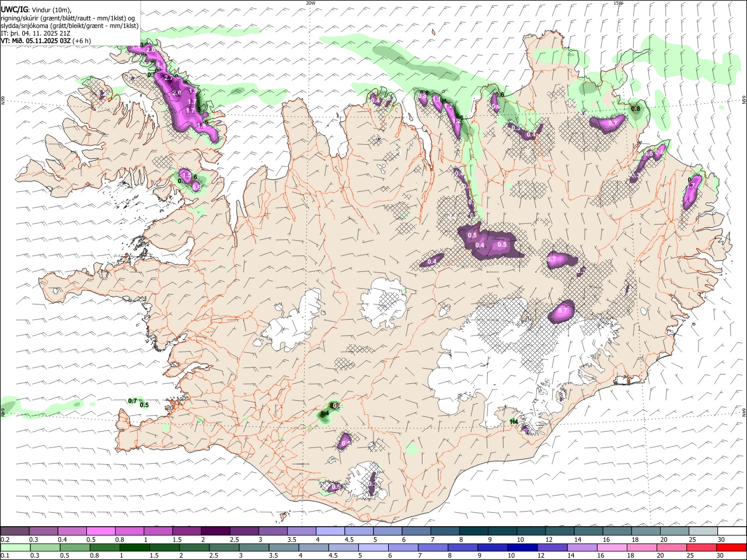The height and width of the screenshot is (560, 747).
Task: Pick the dark plum 2 swatch in the upper legend row
Action: (x=215, y=531)
